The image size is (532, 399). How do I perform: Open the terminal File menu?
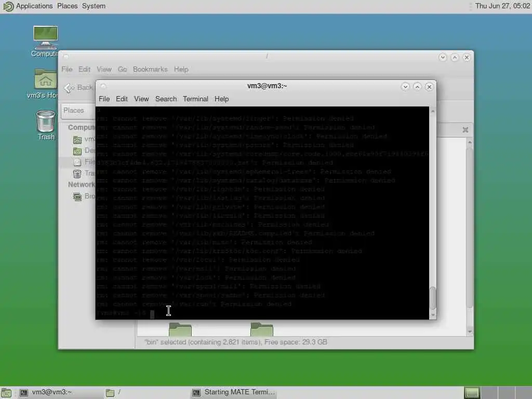pos(104,99)
